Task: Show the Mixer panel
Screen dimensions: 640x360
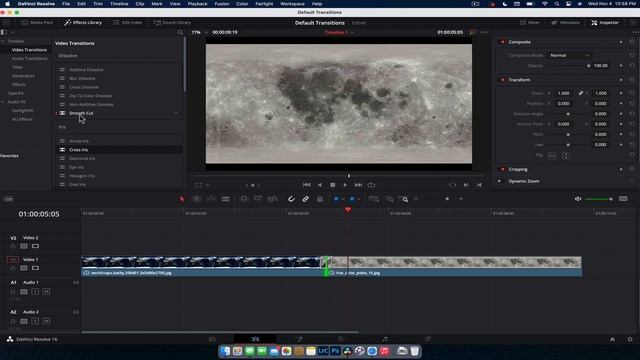Action: [530, 22]
